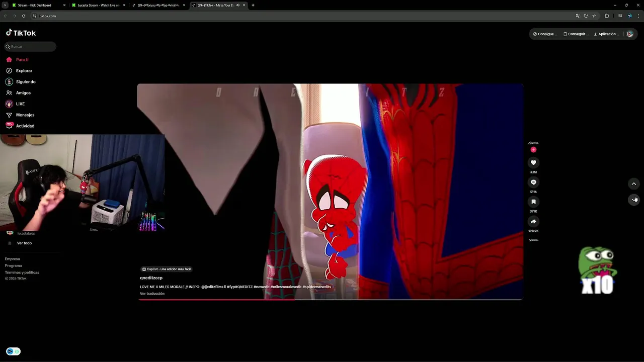Mute the active TikTok tab audio icon

237,5
